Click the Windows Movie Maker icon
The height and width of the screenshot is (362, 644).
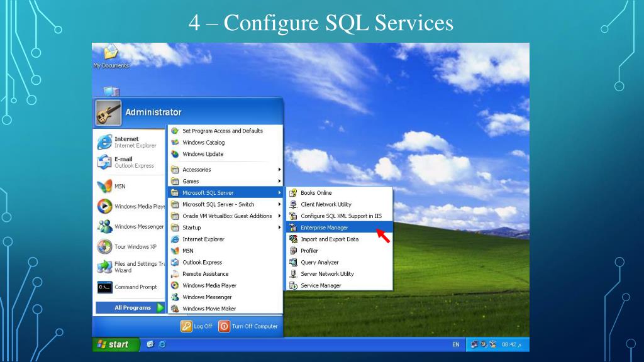click(x=175, y=309)
